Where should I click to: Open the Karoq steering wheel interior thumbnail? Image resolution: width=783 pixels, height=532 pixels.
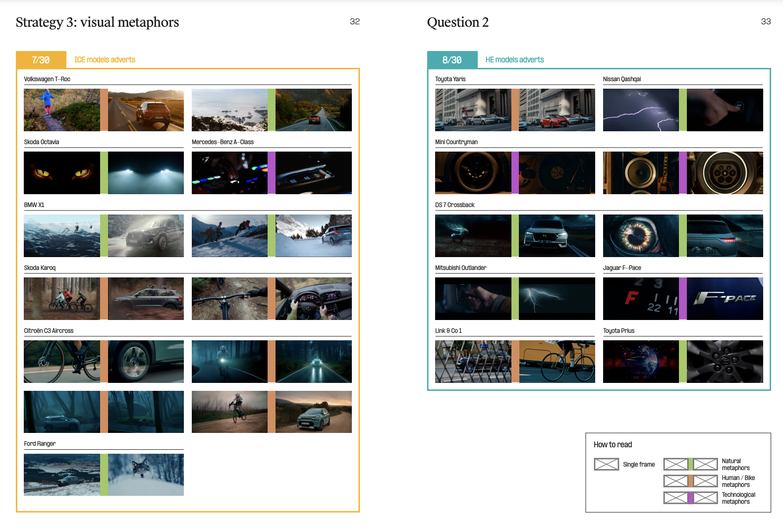(314, 299)
